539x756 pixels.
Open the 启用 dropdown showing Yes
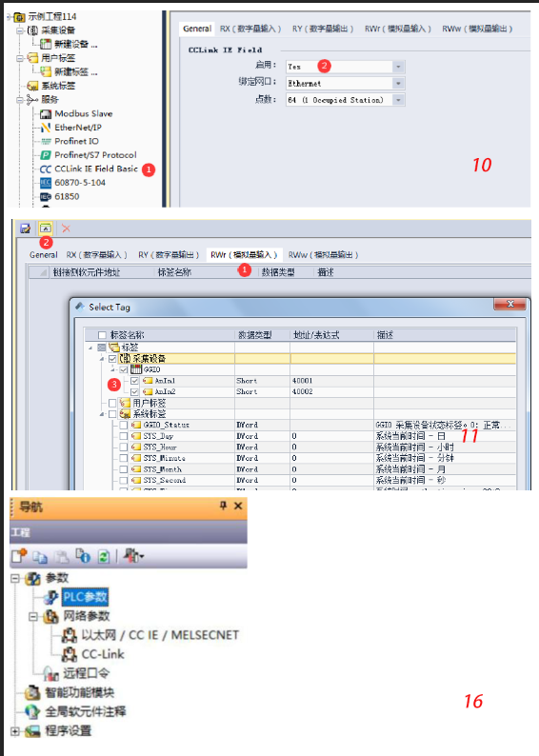398,67
